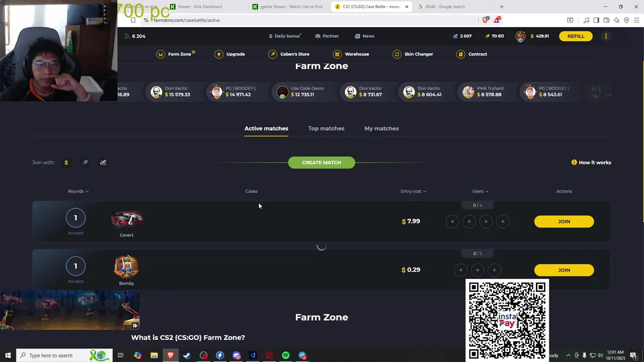Open the Farm Zone crown icon

point(160,54)
